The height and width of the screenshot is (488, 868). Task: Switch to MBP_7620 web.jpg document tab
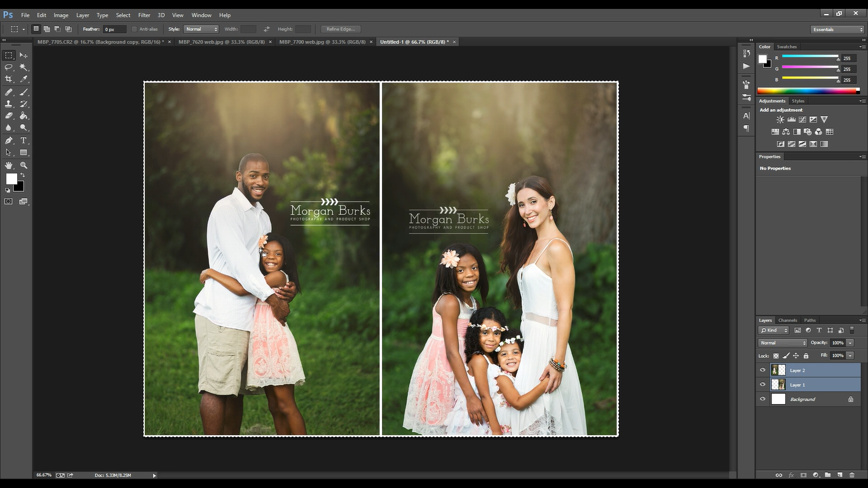coord(222,42)
